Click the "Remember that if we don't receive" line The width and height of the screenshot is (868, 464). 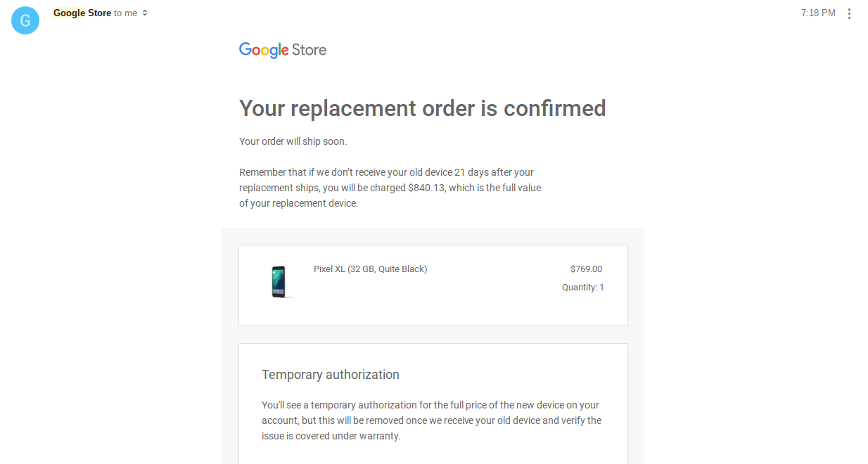pyautogui.click(x=386, y=172)
